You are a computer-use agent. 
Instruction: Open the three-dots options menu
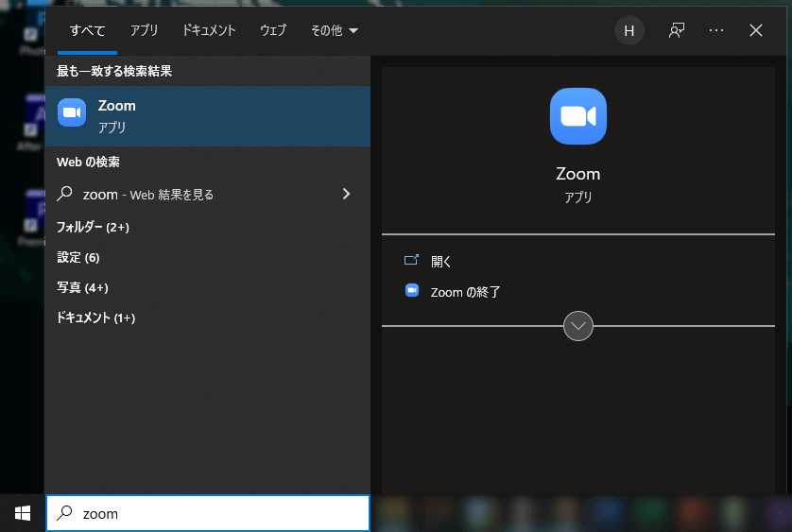[715, 30]
